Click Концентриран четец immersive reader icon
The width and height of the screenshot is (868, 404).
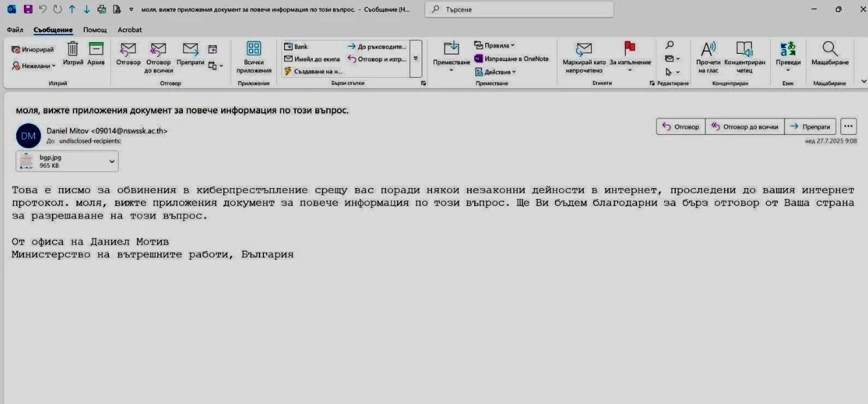point(744,49)
